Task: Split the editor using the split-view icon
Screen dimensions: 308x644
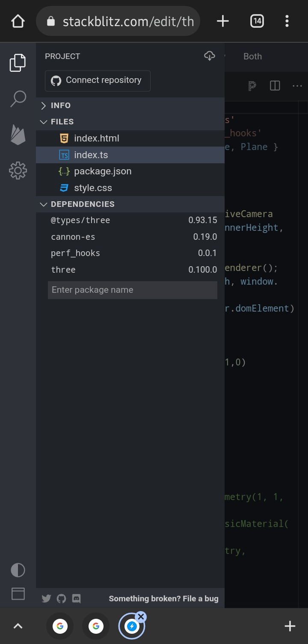Action: (x=275, y=85)
